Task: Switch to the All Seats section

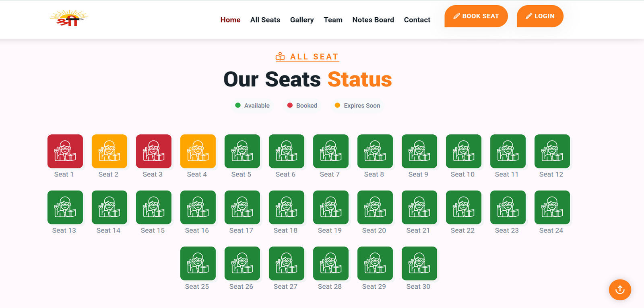Action: [265, 20]
